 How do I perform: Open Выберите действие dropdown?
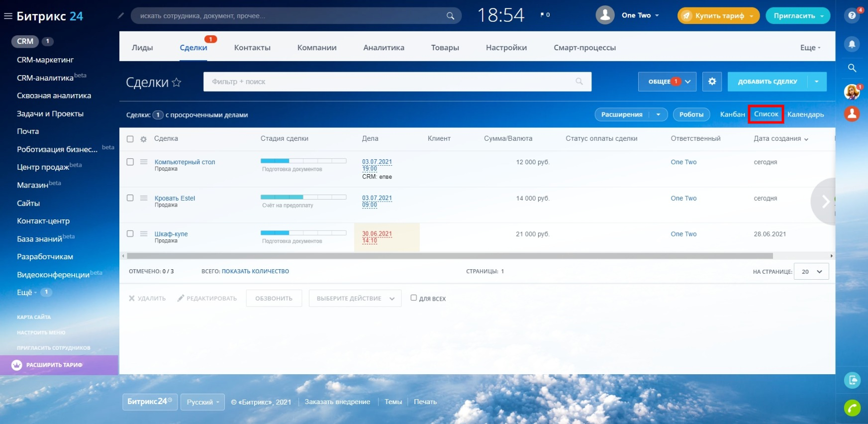355,299
